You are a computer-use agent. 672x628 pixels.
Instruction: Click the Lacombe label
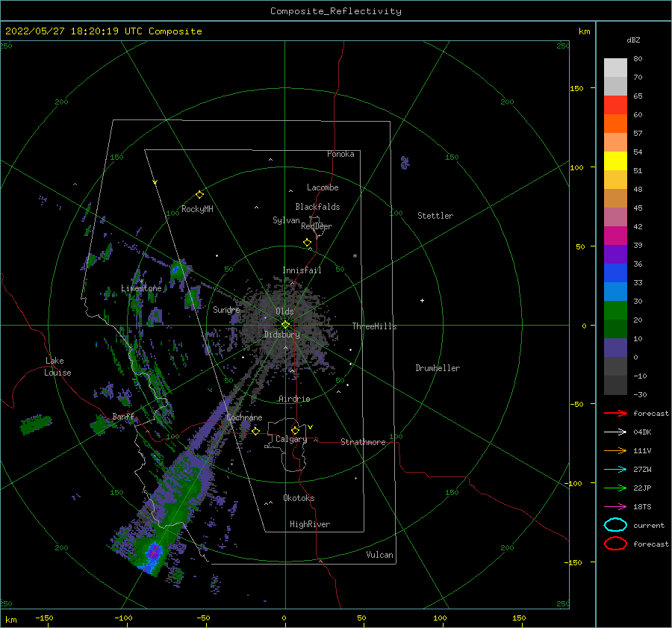tap(323, 187)
